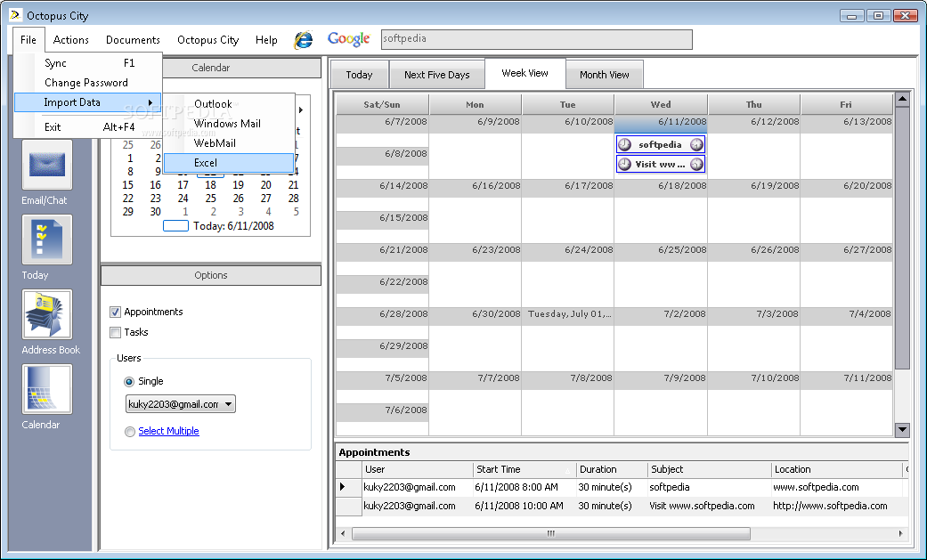Image resolution: width=927 pixels, height=560 pixels.
Task: Click the Google search input field
Action: point(537,40)
